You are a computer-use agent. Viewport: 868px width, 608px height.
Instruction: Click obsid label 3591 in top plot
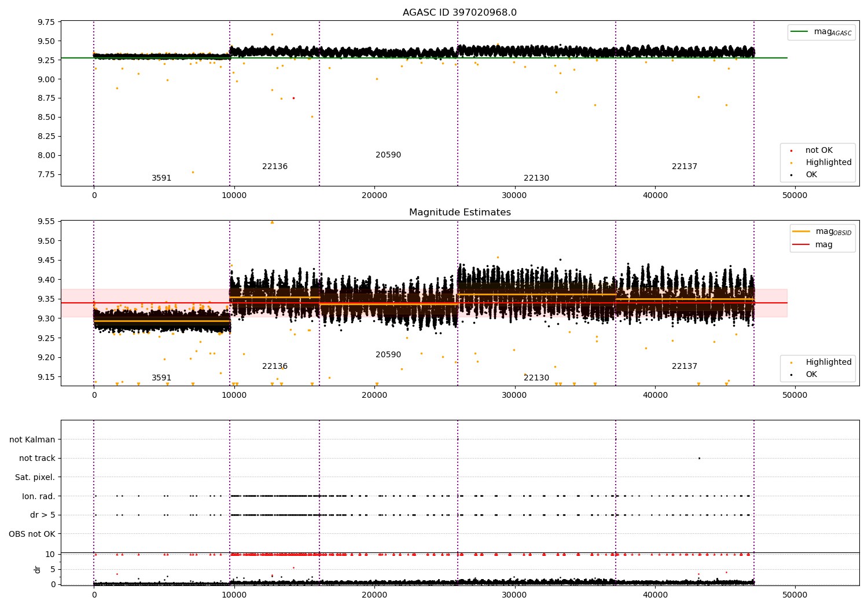[x=161, y=178]
